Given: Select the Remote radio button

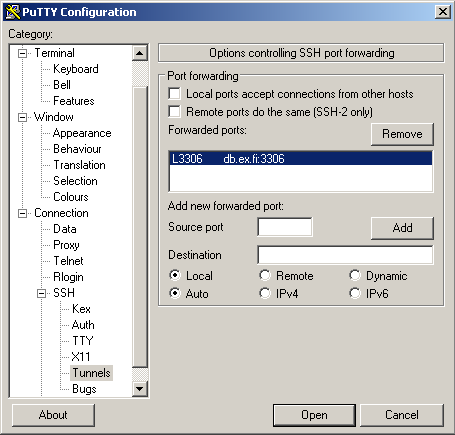Looking at the screenshot, I should (265, 275).
